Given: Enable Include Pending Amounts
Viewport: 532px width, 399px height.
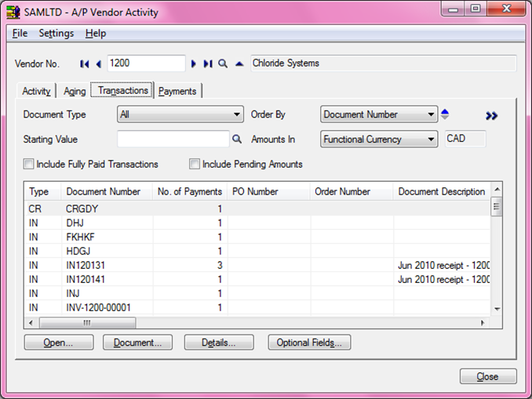Looking at the screenshot, I should (x=195, y=164).
